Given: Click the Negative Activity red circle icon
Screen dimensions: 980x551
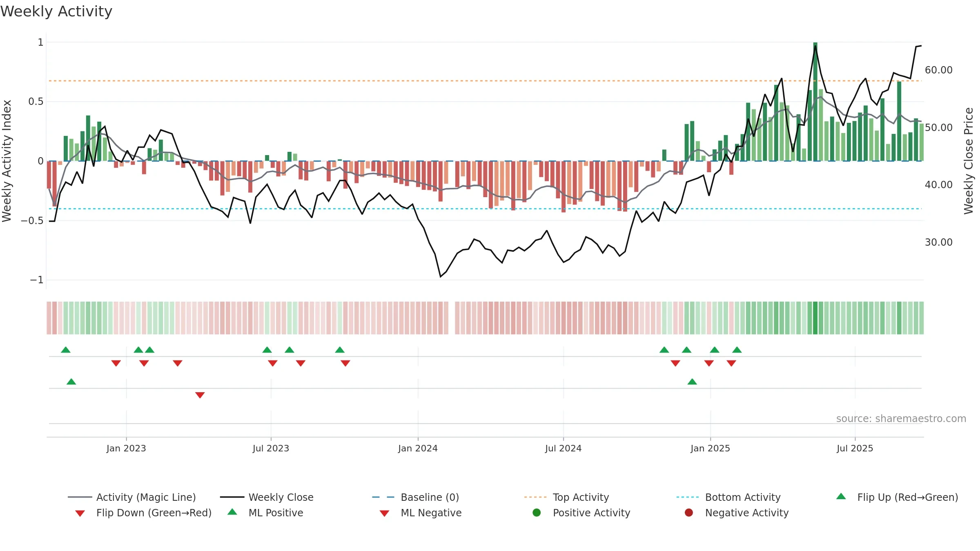Looking at the screenshot, I should 689,512.
